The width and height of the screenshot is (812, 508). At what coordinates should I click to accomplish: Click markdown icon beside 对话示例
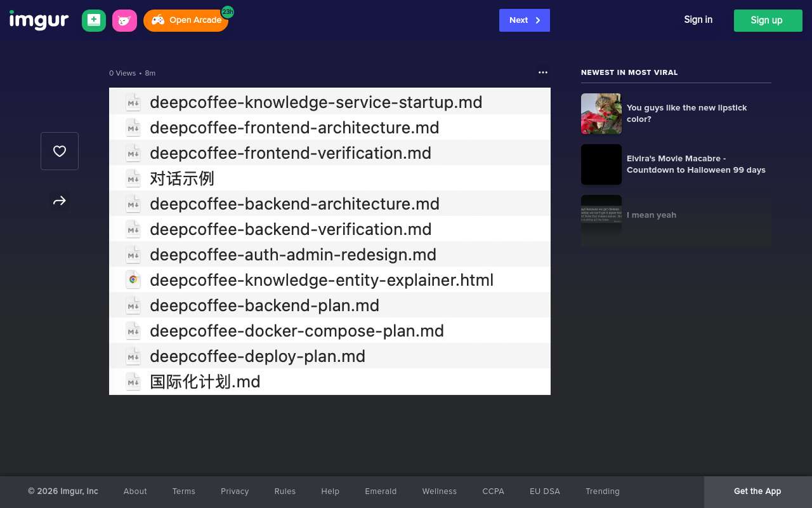coord(133,178)
